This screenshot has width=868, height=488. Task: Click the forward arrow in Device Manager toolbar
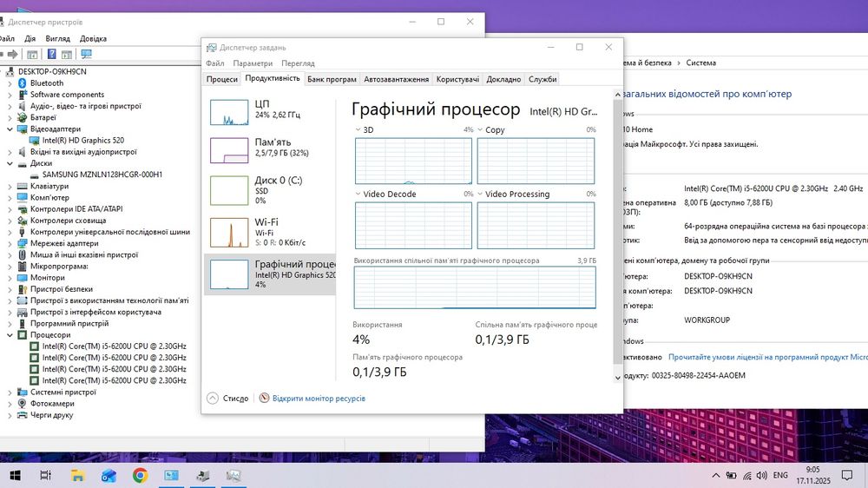point(12,55)
